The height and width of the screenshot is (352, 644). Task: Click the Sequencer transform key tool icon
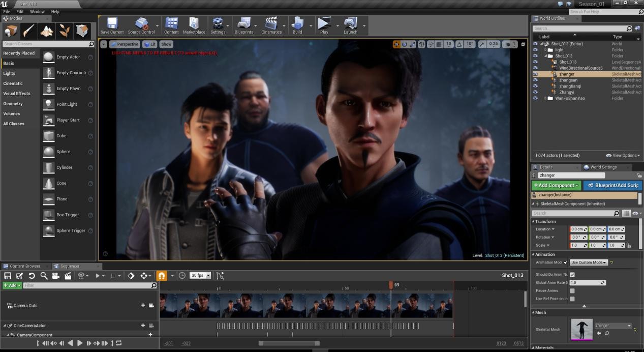(x=144, y=276)
